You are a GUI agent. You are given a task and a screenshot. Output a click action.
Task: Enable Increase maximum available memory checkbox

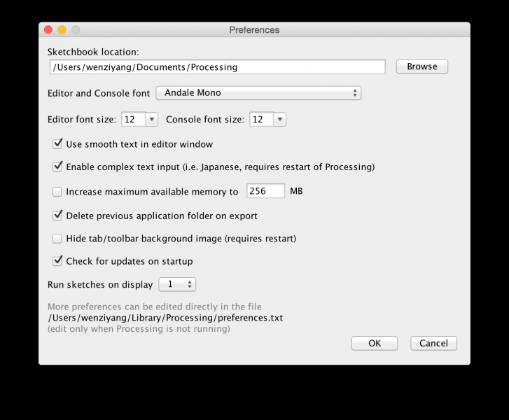tap(57, 192)
